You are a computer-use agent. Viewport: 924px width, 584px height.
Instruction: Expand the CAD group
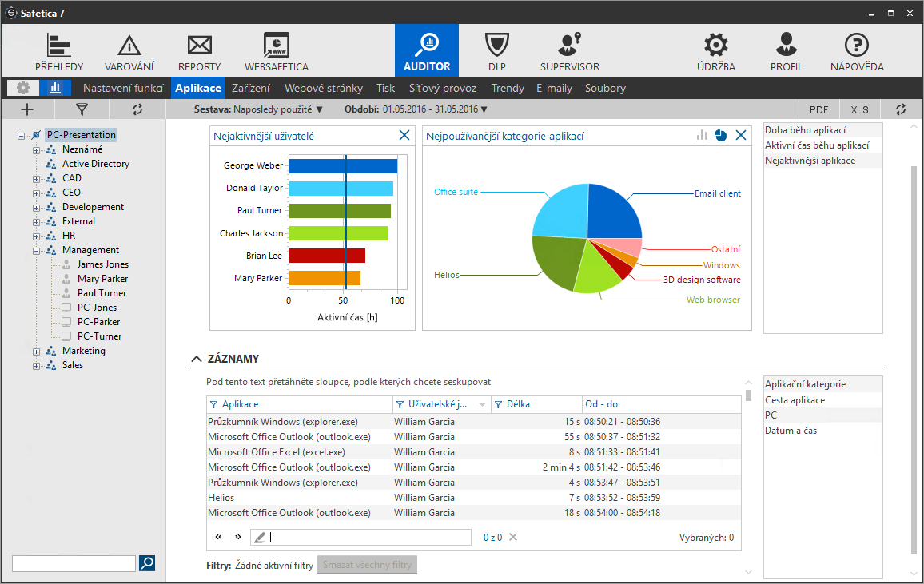(x=36, y=179)
